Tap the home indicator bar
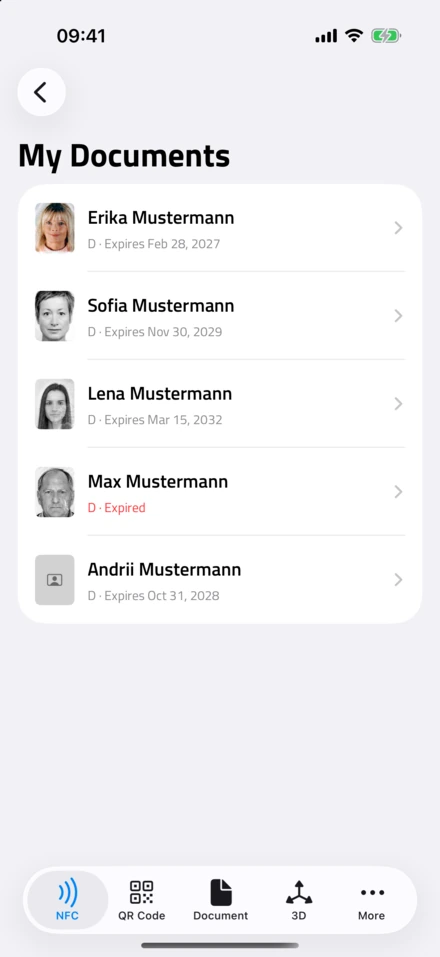Image resolution: width=440 pixels, height=957 pixels. click(220, 945)
